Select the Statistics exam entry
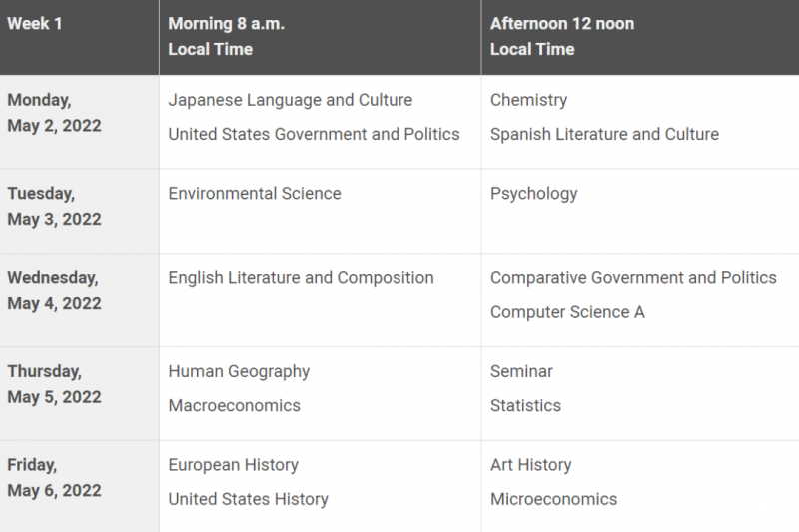This screenshot has height=532, width=799. (526, 406)
